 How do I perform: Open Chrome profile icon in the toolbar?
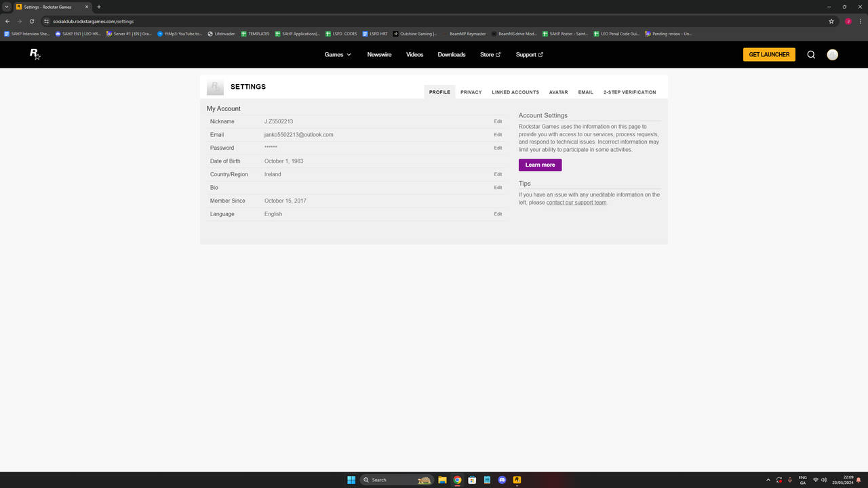(x=848, y=21)
